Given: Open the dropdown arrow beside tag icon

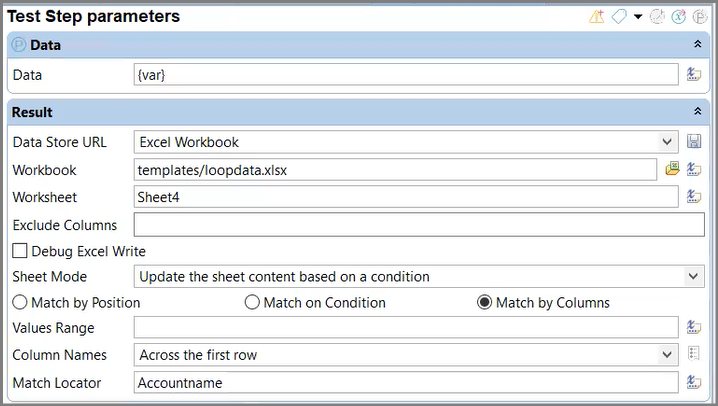Looking at the screenshot, I should coord(638,17).
